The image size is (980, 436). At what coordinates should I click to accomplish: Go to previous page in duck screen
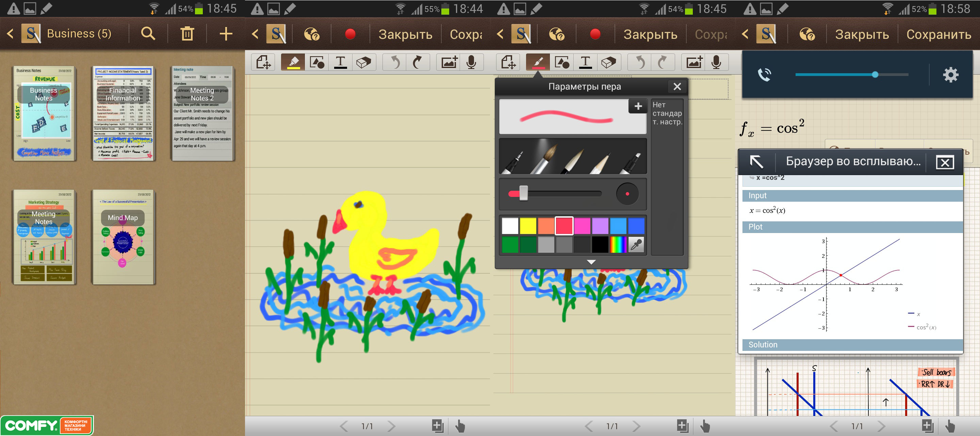[x=344, y=426]
